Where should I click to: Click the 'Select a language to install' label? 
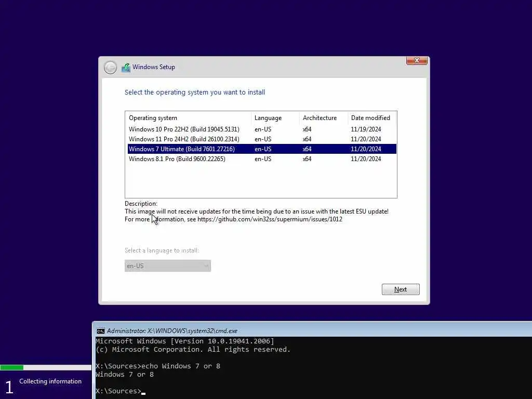162,250
